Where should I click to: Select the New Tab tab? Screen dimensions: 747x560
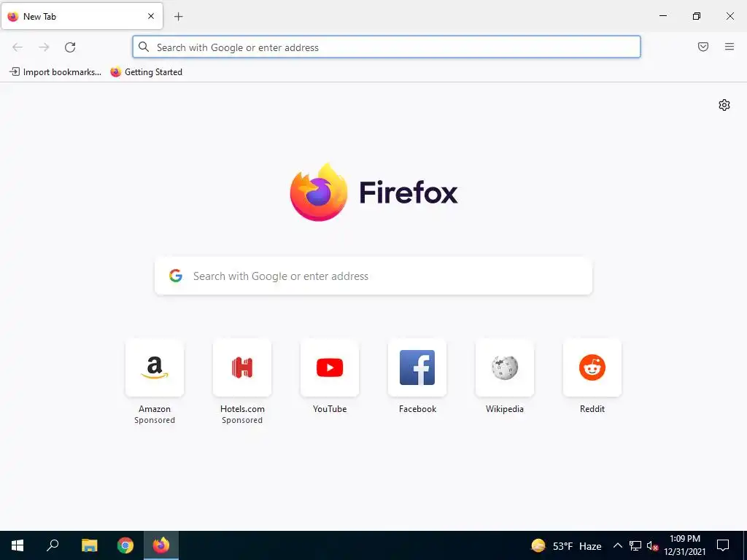82,16
